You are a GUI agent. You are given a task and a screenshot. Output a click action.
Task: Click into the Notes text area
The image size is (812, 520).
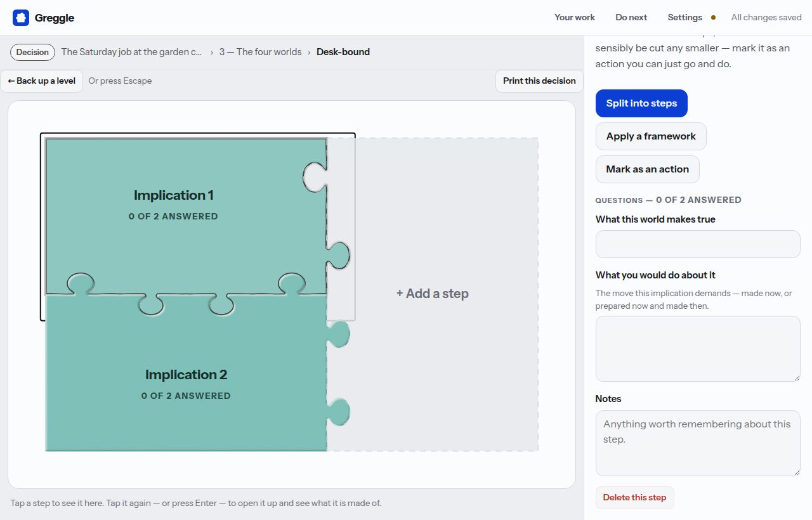[x=698, y=443]
